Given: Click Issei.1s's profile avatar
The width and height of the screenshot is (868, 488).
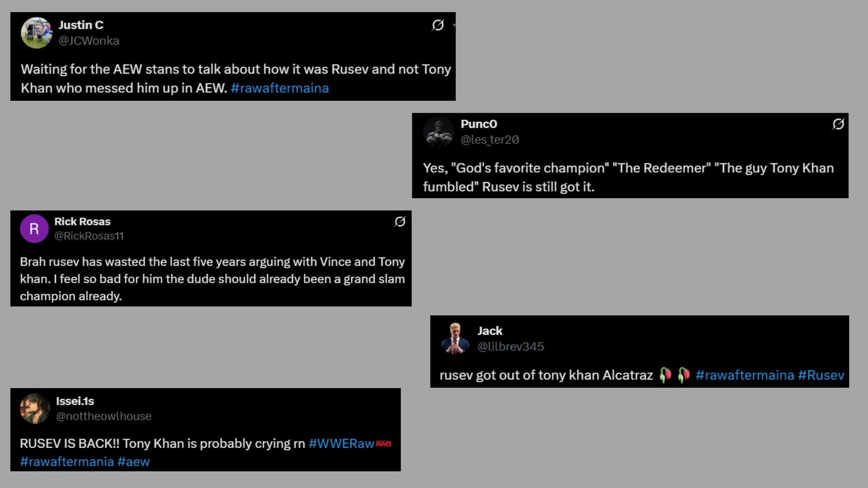Looking at the screenshot, I should [x=35, y=408].
